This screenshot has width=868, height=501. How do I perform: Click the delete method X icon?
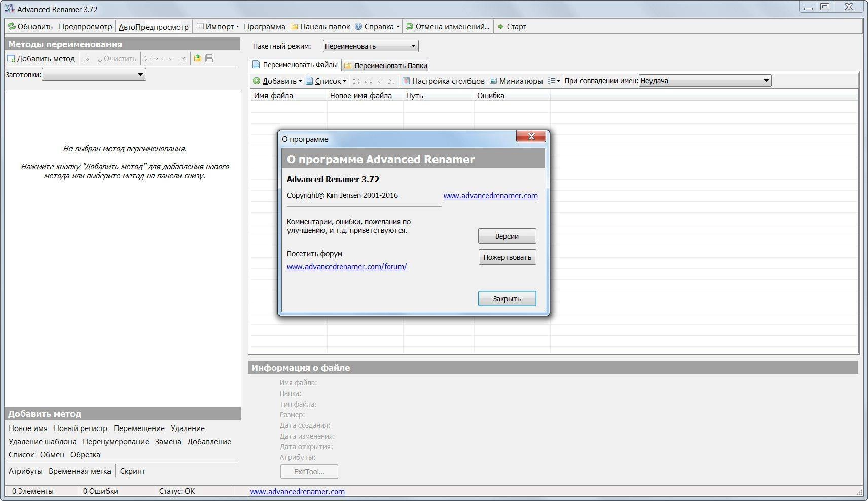pyautogui.click(x=87, y=59)
